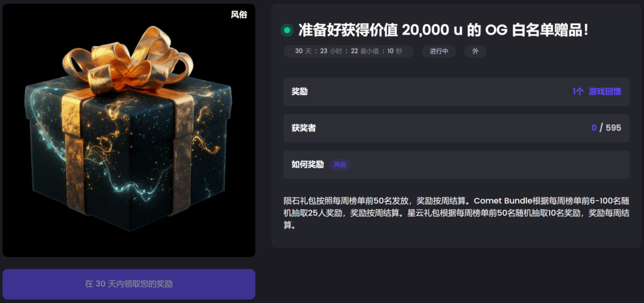Click the 在 30 天内领取您的奖励 button

129,284
